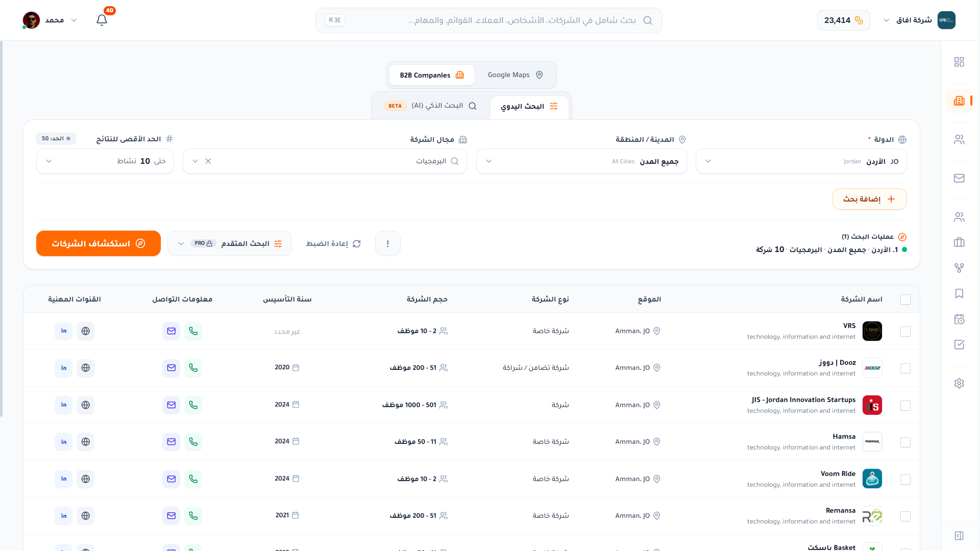The height and width of the screenshot is (551, 980).
Task: Click the محمد profile avatar
Action: tap(32, 20)
